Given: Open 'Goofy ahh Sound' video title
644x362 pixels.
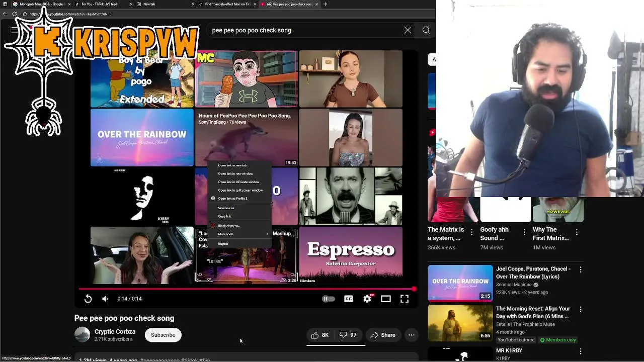Looking at the screenshot, I should [x=494, y=234].
